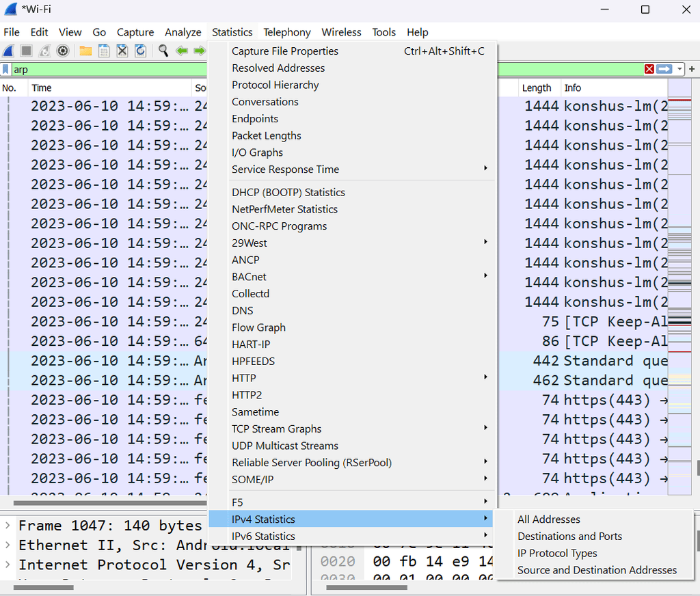The width and height of the screenshot is (700, 596).
Task: Click the display filter bookmark icon
Action: pyautogui.click(x=6, y=69)
